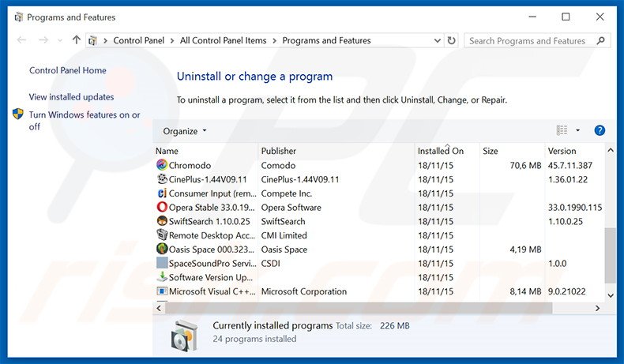Select the Consumer Input program name
The height and width of the screenshot is (364, 624).
[x=212, y=193]
